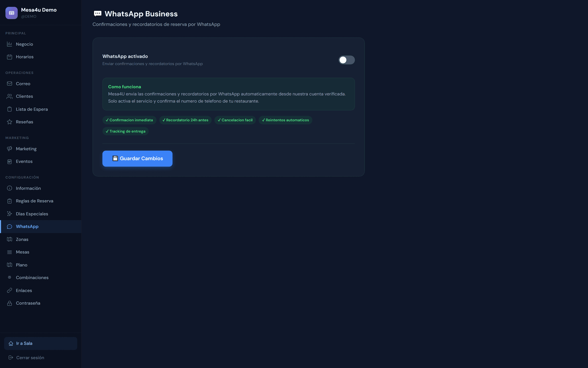Click the megaphone icon beside Marketing
The height and width of the screenshot is (368, 588).
point(10,149)
